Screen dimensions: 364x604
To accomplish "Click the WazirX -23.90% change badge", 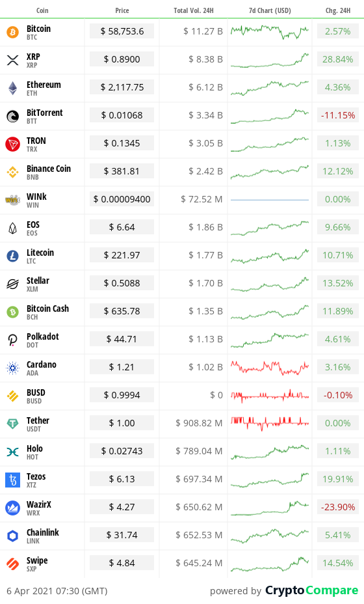I will 338,507.
